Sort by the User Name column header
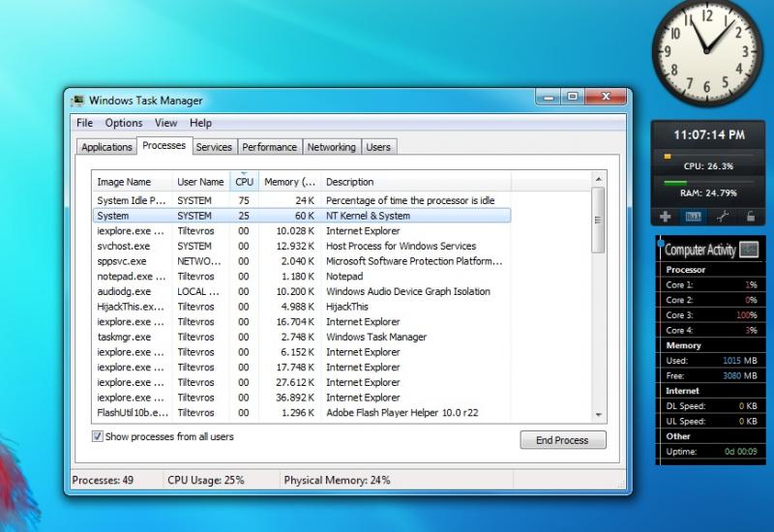774x532 pixels. click(200, 182)
